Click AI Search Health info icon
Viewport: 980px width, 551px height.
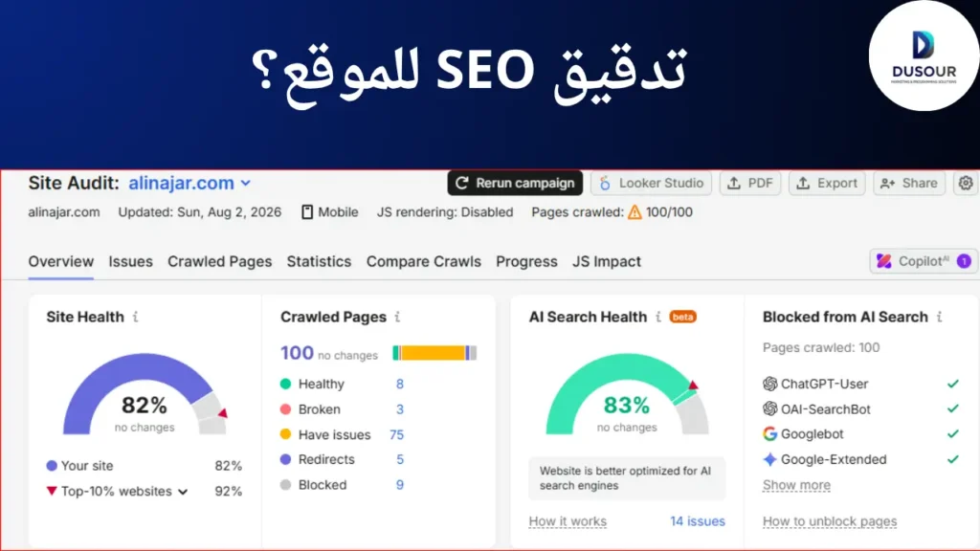(658, 317)
